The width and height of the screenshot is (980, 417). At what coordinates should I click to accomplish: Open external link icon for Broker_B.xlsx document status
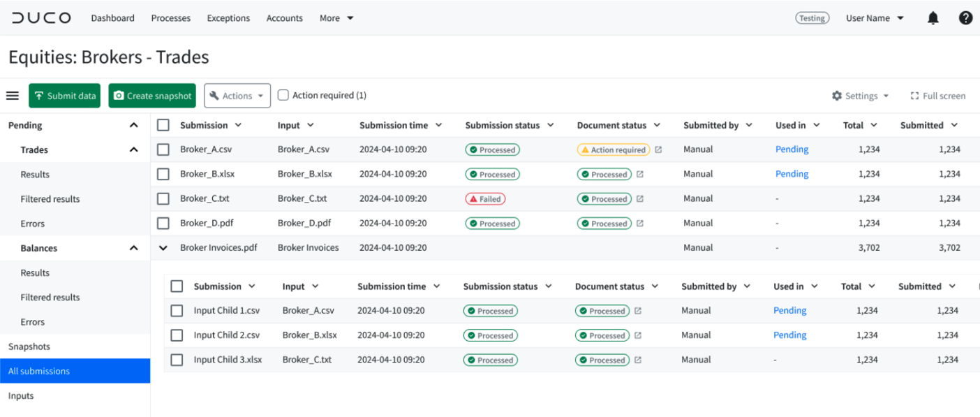point(640,174)
